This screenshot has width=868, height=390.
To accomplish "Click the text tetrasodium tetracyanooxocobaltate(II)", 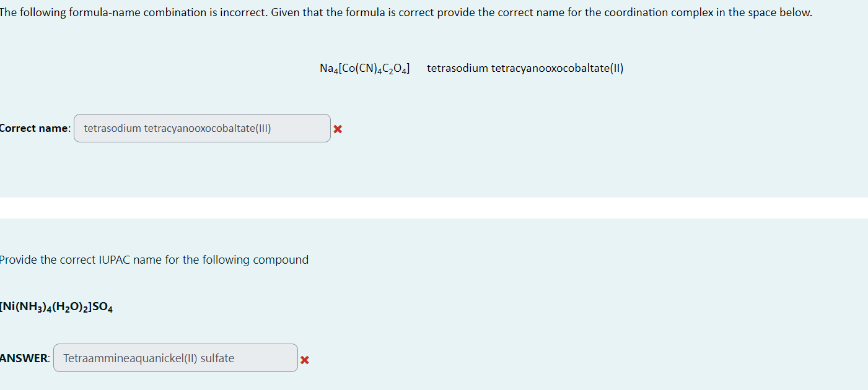I will [525, 68].
